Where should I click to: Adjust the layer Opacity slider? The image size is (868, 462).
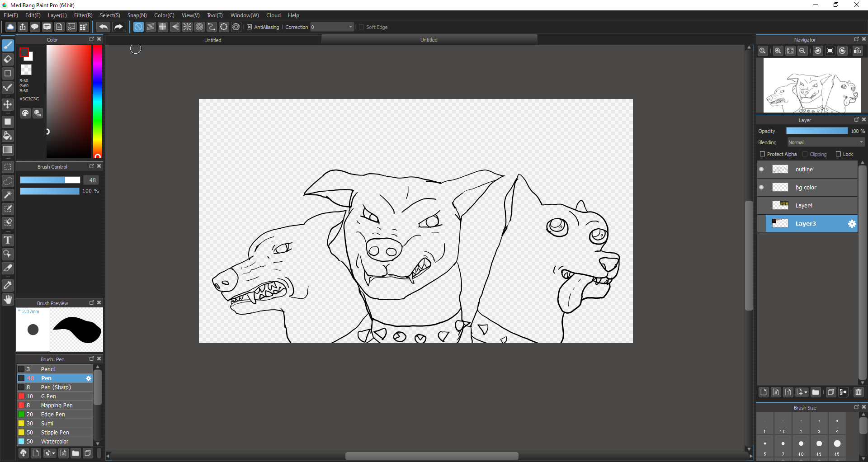pos(817,131)
